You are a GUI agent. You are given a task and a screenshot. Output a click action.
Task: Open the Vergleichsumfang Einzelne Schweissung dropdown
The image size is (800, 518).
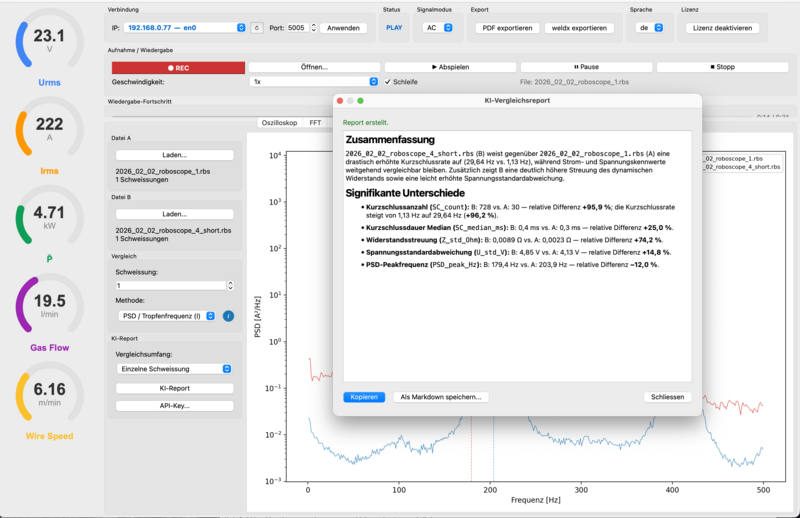point(174,368)
